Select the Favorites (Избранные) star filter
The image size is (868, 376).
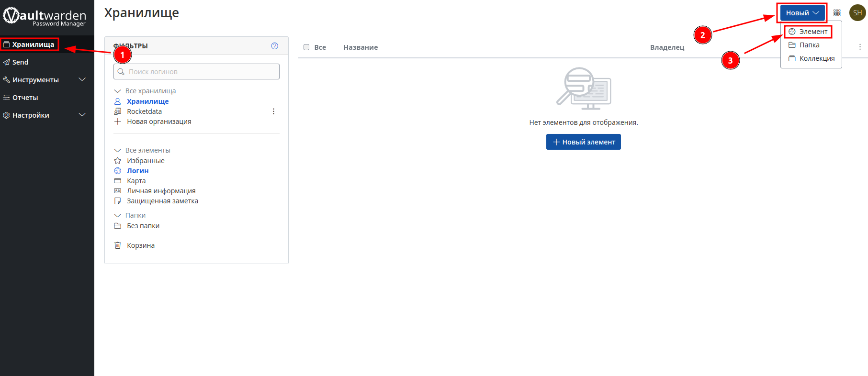(145, 161)
